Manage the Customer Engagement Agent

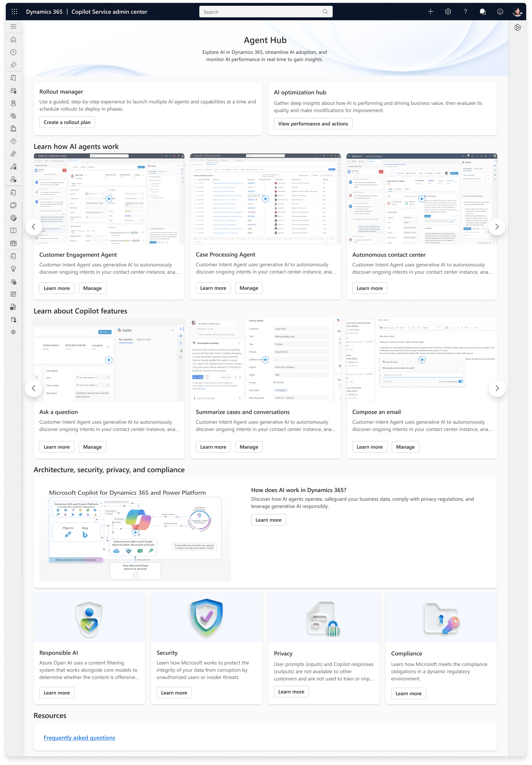click(93, 288)
